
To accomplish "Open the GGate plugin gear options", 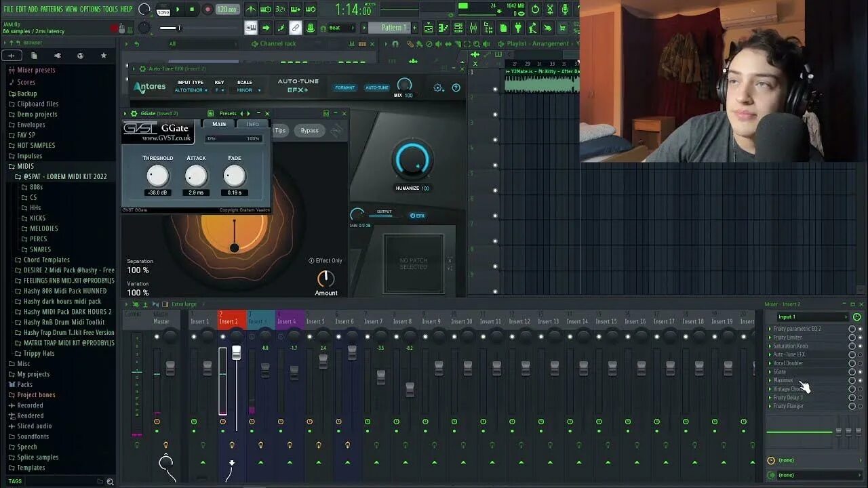I will point(134,113).
